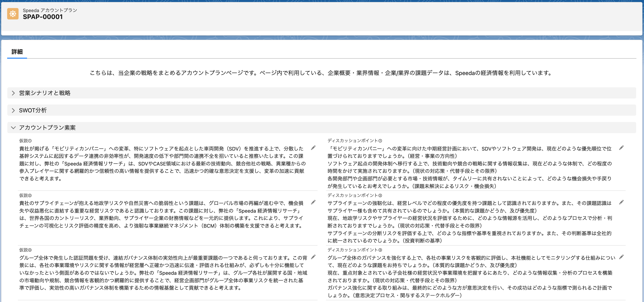Click the Speeda account plan gear icon
The image size is (644, 302).
coord(13,14)
